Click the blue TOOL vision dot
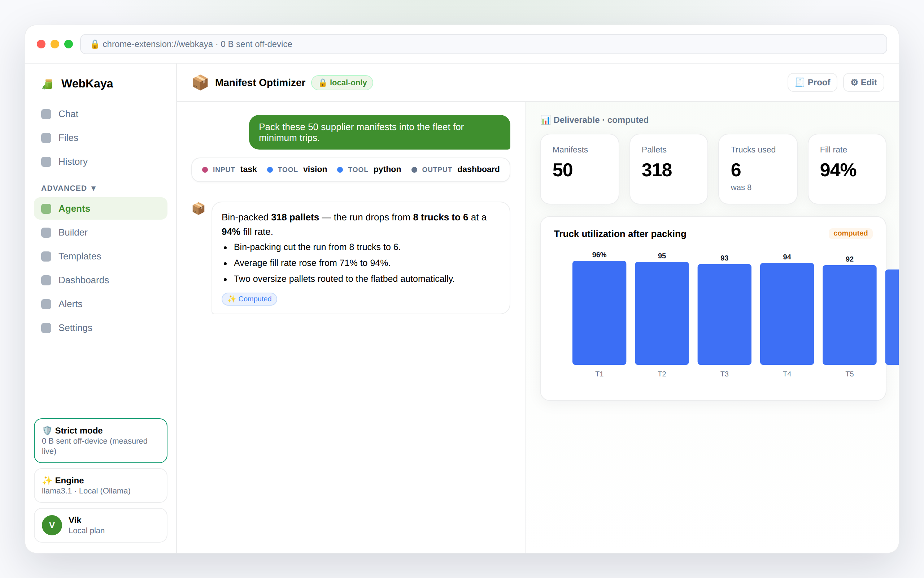The image size is (924, 578). pos(270,170)
